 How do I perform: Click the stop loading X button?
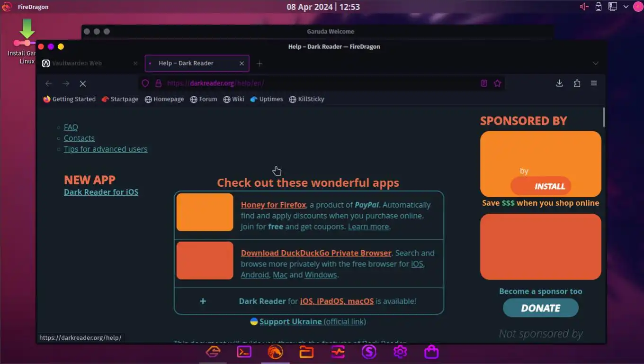[83, 83]
